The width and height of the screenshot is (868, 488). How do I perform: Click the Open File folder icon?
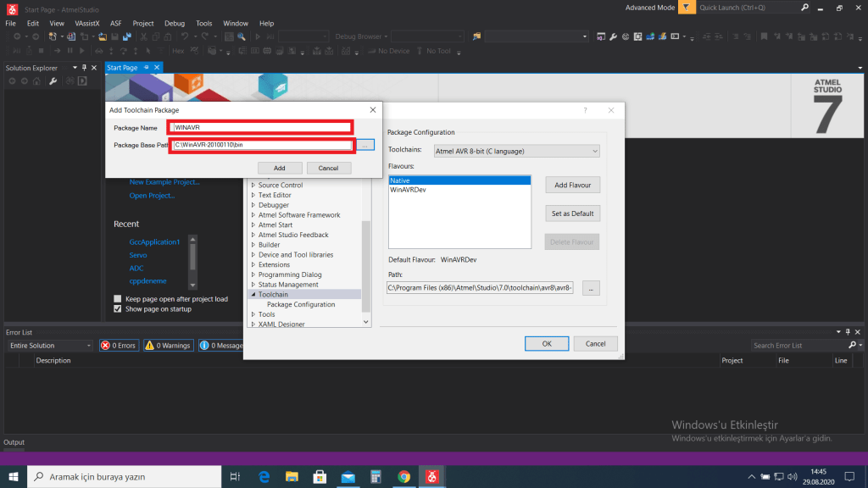pos(103,36)
